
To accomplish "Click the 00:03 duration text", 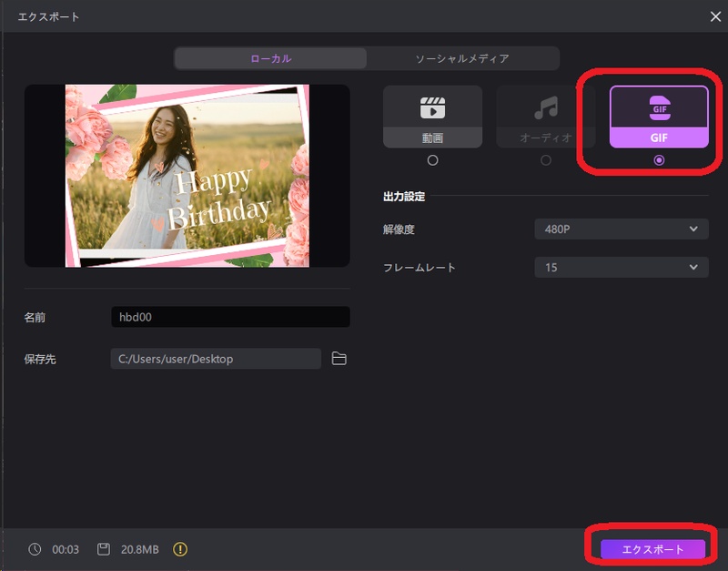I will tap(66, 550).
